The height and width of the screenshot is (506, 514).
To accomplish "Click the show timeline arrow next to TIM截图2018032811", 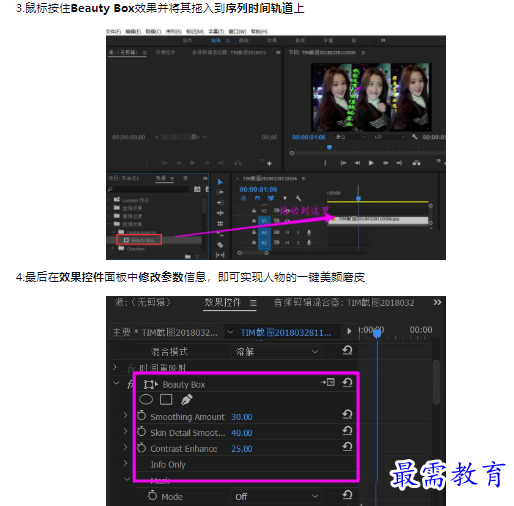I will (x=349, y=331).
